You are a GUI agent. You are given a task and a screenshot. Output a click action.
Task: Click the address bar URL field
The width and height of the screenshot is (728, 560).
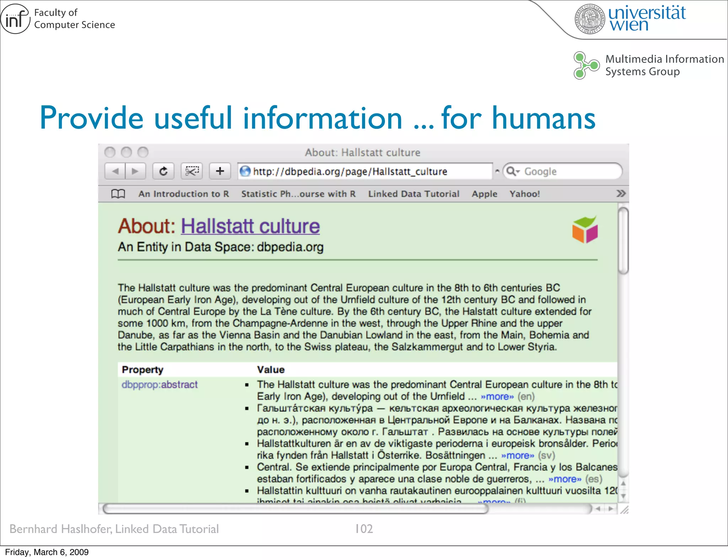(365, 171)
